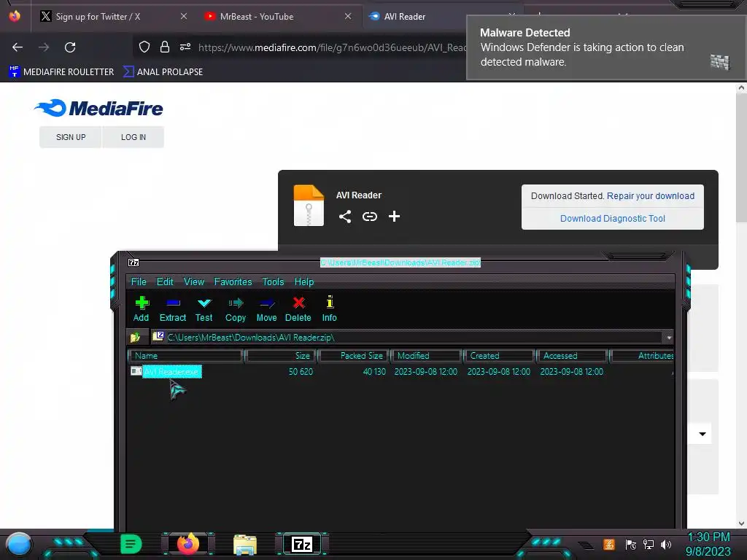Open MEDIAFIRE ROULETTER bookmark
747x560 pixels.
(x=61, y=72)
